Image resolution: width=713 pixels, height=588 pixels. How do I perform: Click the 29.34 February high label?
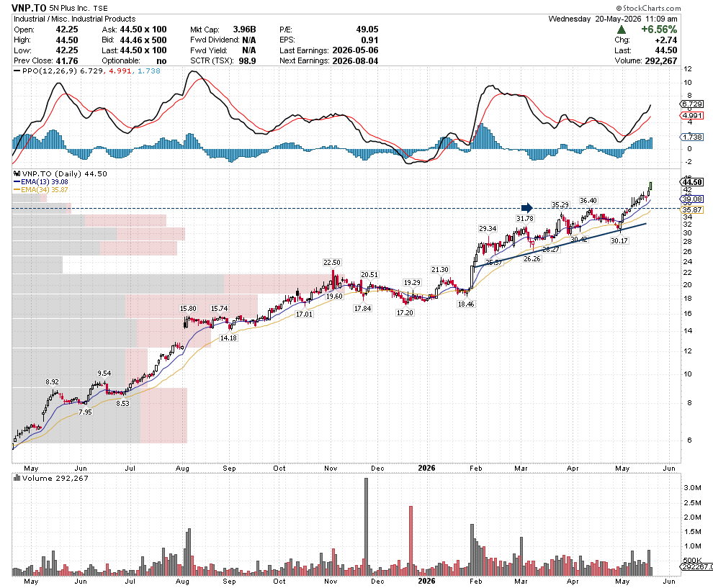click(x=488, y=229)
